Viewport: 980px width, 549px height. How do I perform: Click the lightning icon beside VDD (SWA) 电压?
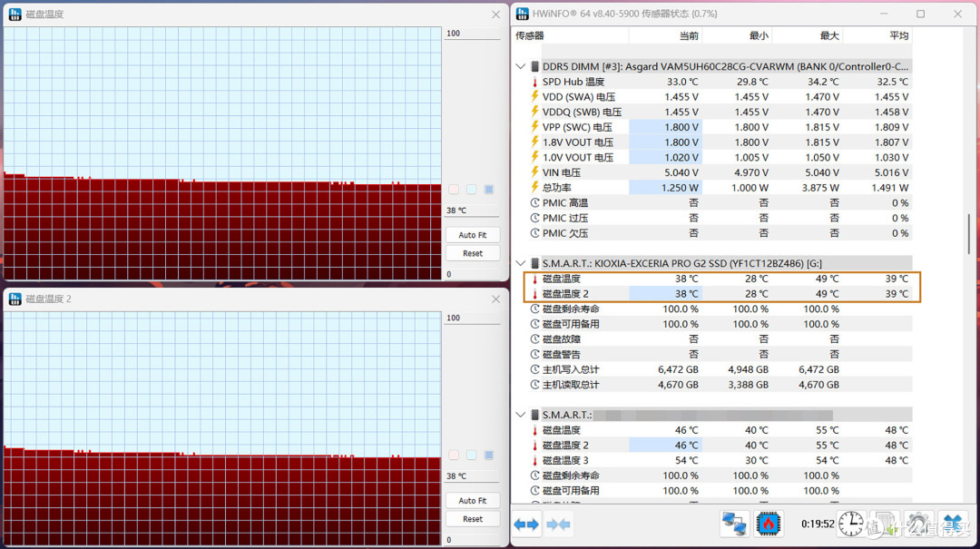tap(535, 97)
